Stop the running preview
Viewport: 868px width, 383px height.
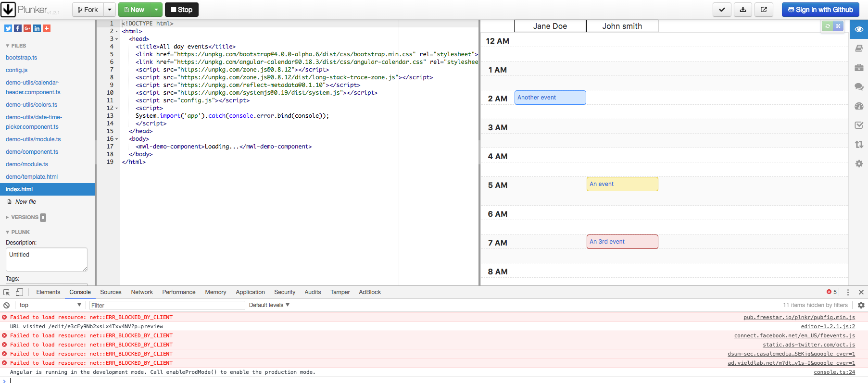[182, 10]
